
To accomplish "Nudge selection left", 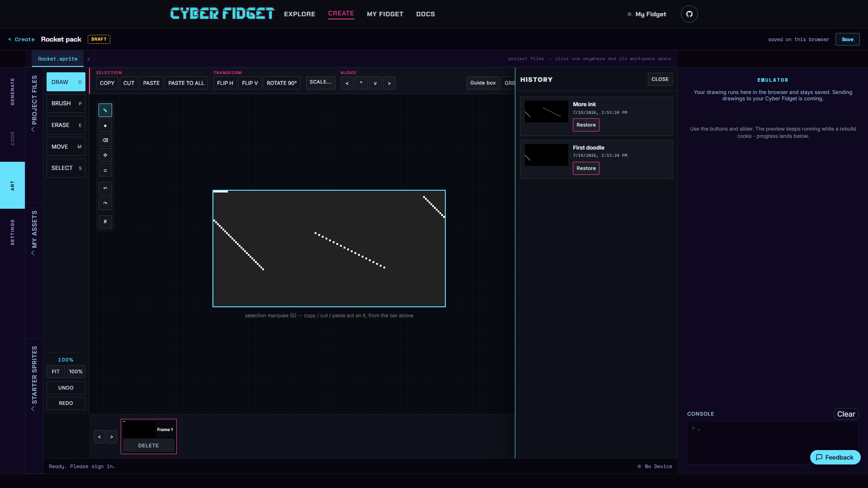I will 347,83.
